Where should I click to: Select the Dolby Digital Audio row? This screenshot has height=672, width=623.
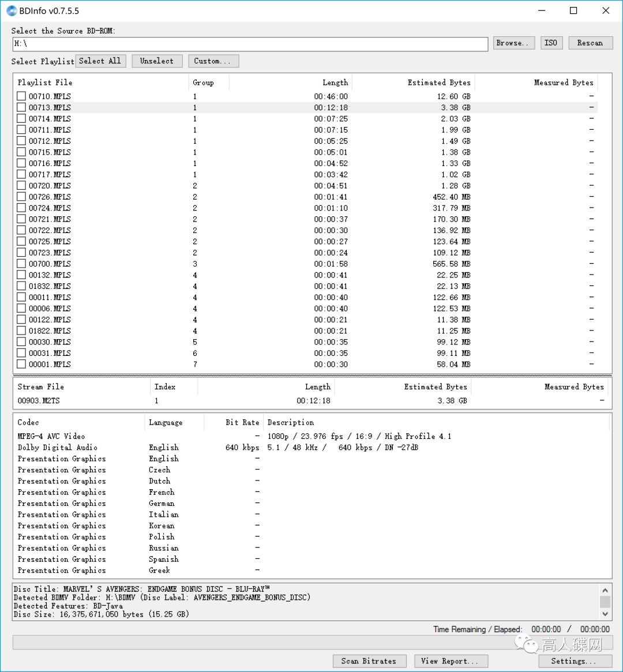click(312, 447)
